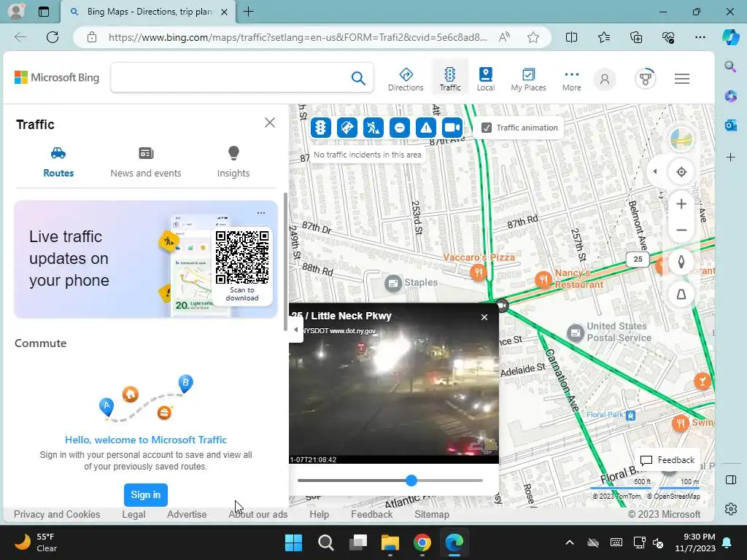Screen dimensions: 747x560
Task: Click the search magnifier in Bing box
Action: [358, 77]
